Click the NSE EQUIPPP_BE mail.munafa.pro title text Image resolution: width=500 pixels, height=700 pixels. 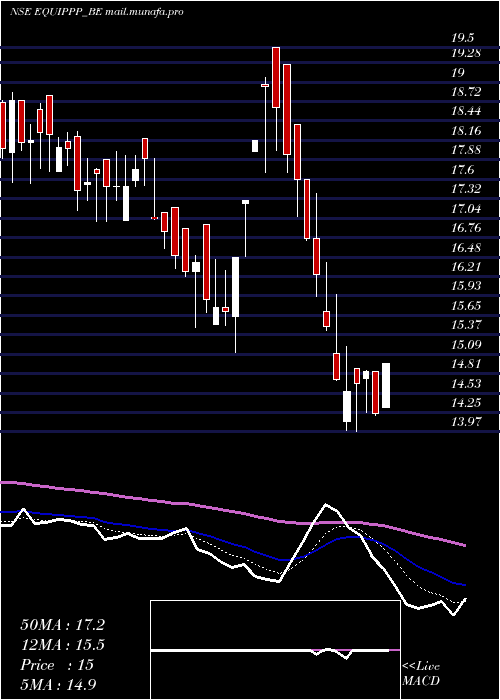click(x=96, y=12)
